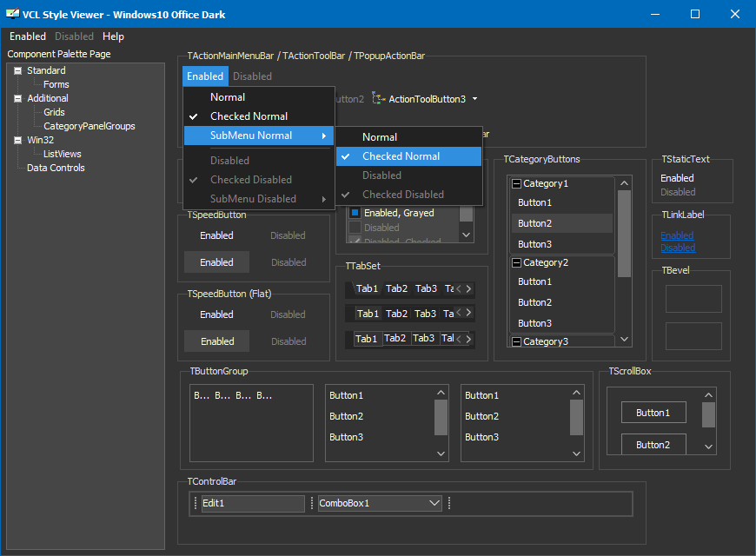Collapse Category3 in TCategoryButtons
The width and height of the screenshot is (756, 556).
(x=516, y=342)
